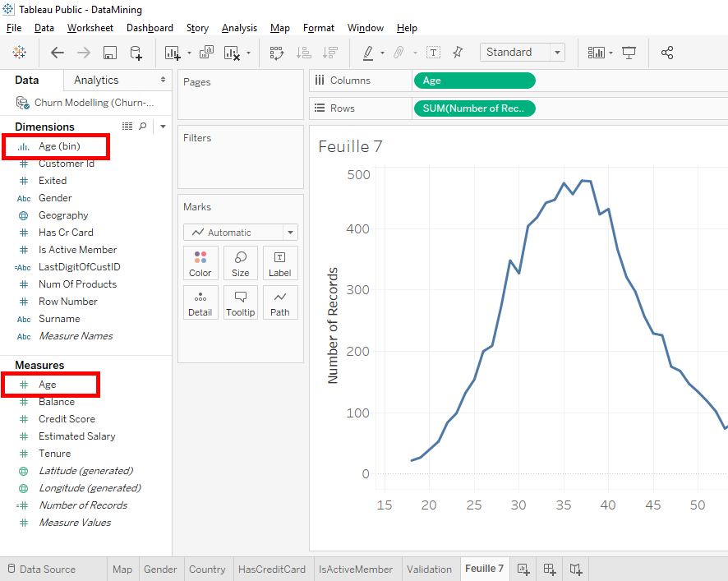Open the Analysis menu

(x=239, y=27)
